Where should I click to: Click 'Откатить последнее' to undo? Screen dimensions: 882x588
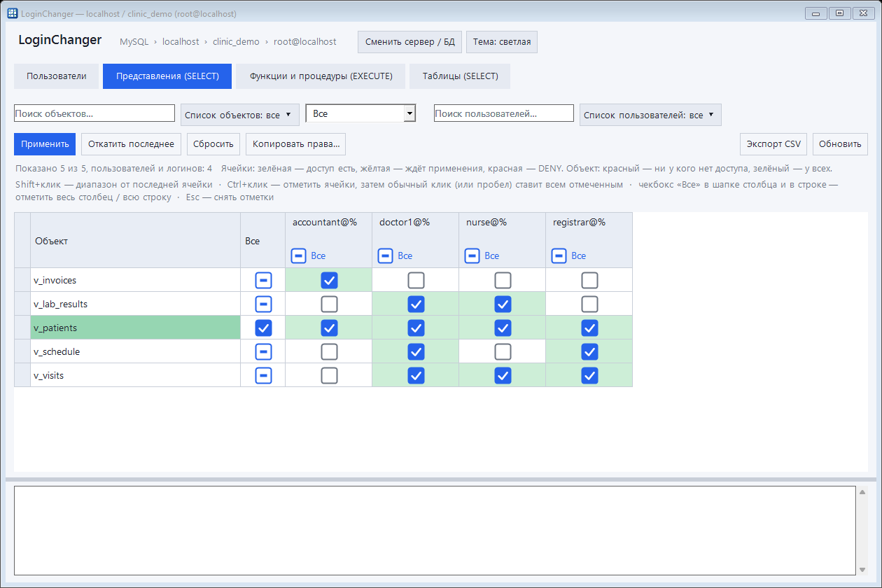131,144
